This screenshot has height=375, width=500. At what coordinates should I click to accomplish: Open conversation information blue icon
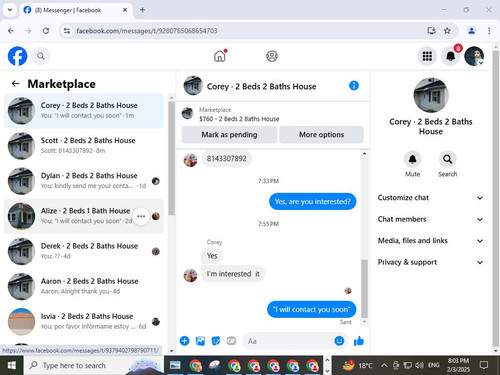(354, 86)
